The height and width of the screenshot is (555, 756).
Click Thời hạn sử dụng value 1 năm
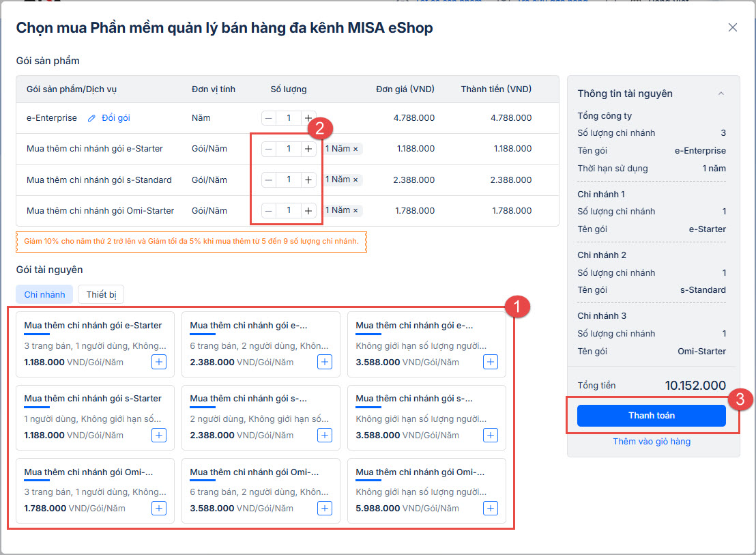pos(714,169)
